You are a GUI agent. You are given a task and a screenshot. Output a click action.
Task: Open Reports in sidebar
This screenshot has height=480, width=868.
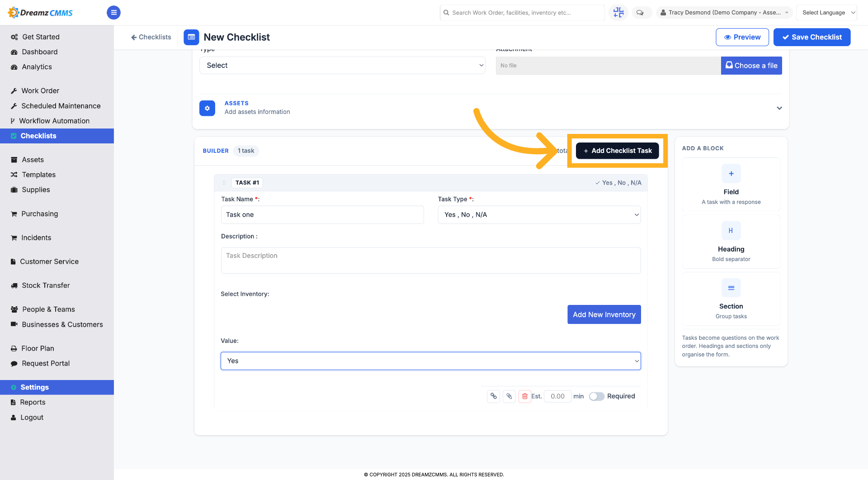click(x=33, y=402)
